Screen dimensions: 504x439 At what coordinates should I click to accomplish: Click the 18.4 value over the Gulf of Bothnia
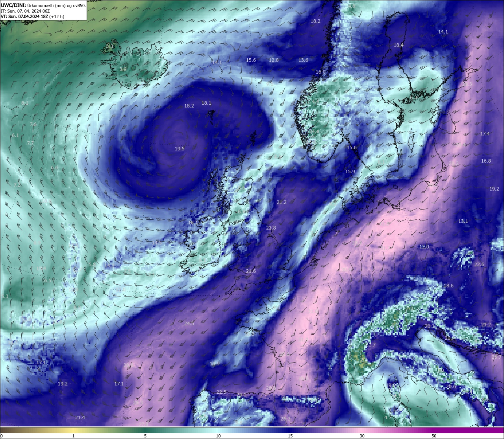click(399, 45)
